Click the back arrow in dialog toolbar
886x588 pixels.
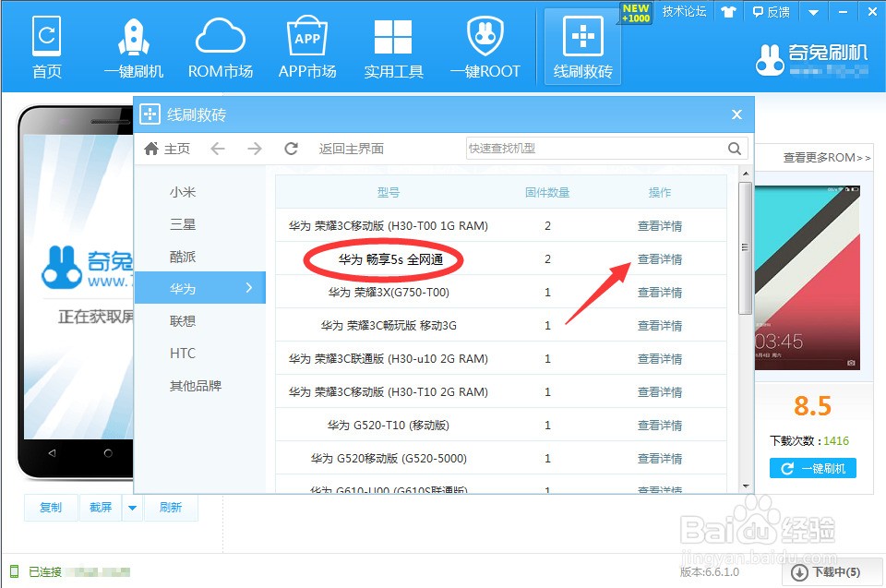point(218,149)
